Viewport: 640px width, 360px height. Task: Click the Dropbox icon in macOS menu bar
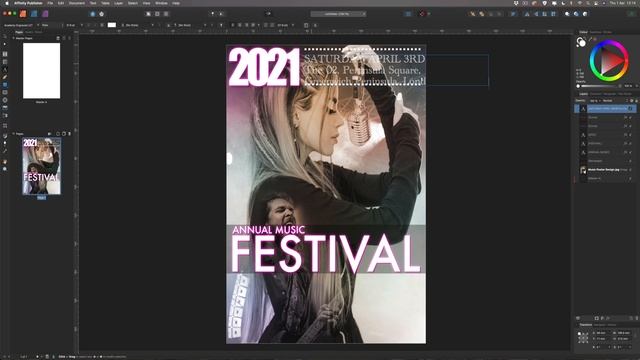(x=516, y=3)
